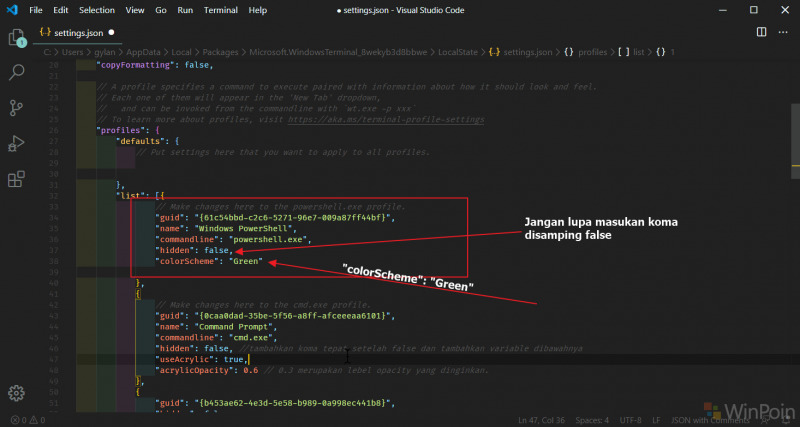
Task: Click the LF end-of-line status entry
Action: pyautogui.click(x=656, y=420)
